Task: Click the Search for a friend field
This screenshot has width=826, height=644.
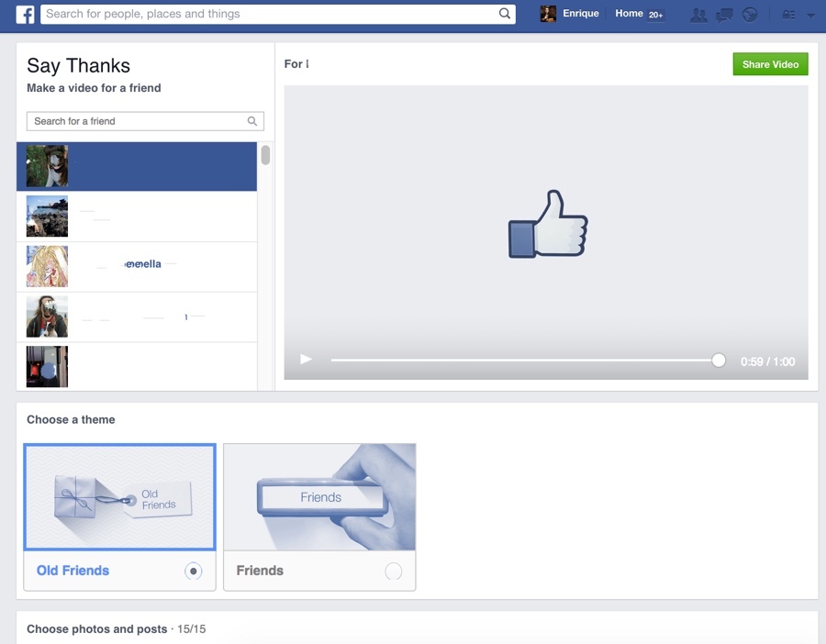Action: coord(138,121)
